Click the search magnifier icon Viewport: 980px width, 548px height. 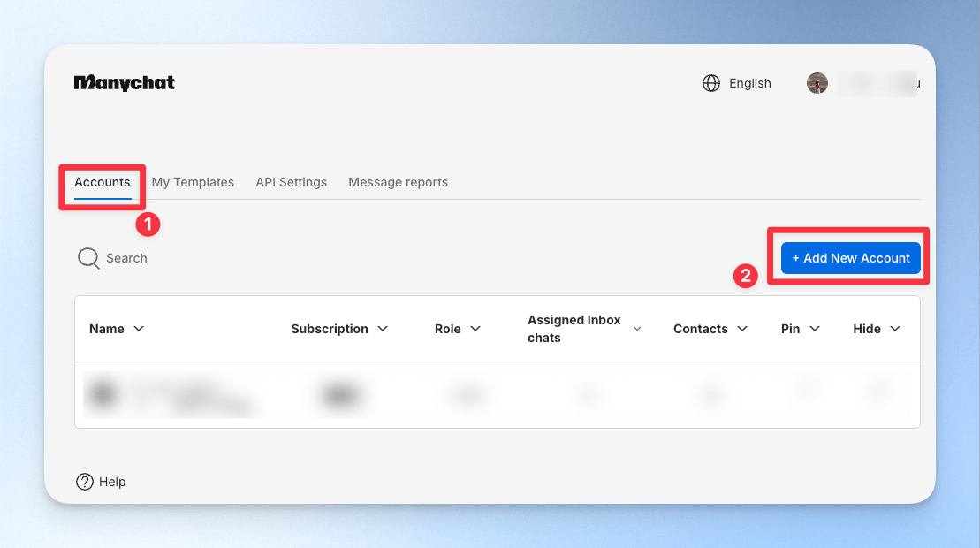point(88,258)
